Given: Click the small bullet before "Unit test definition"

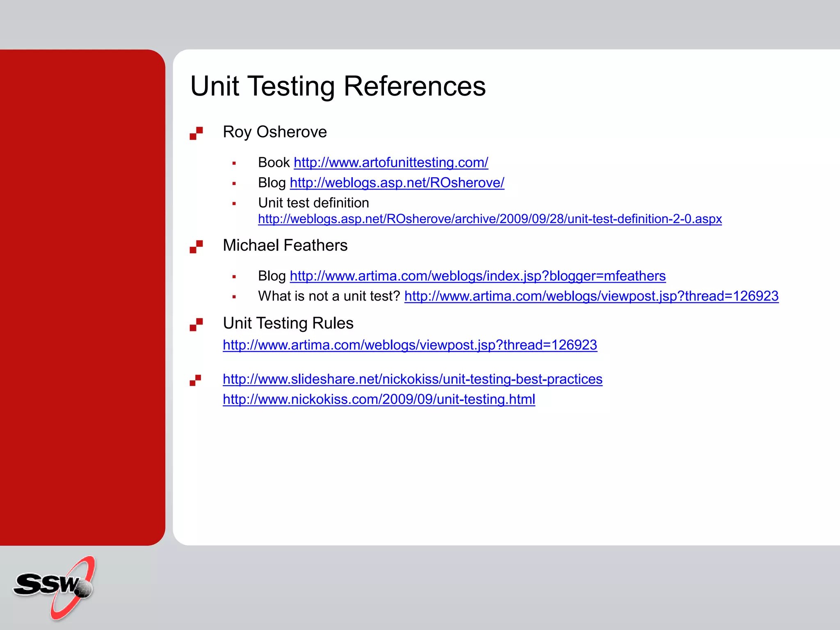Looking at the screenshot, I should [234, 203].
